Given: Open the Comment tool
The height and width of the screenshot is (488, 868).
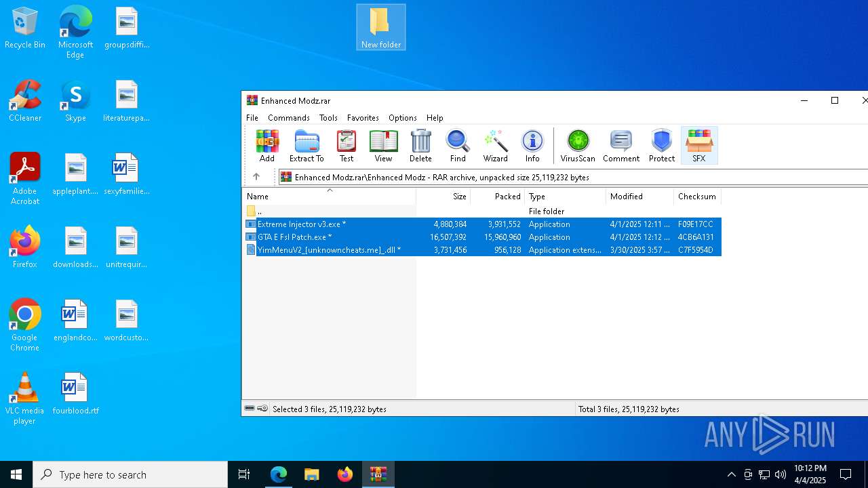Looking at the screenshot, I should (x=621, y=146).
